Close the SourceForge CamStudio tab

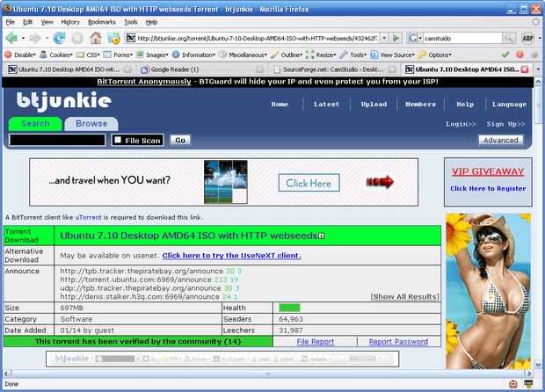click(x=392, y=69)
